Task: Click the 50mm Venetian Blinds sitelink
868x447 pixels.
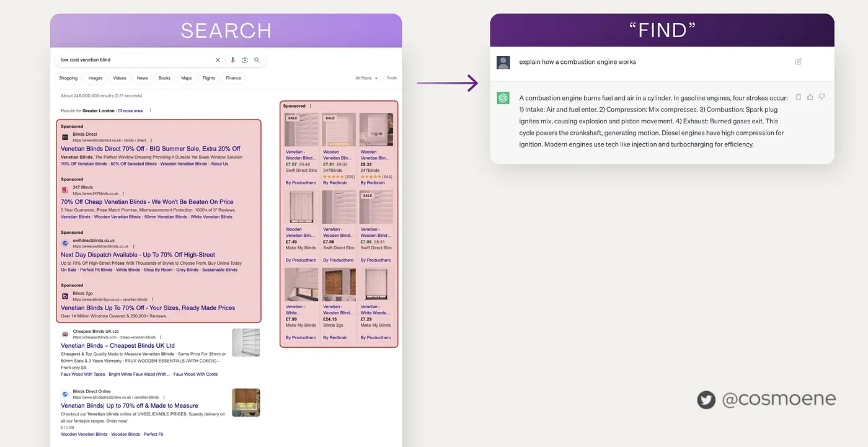Action: pos(166,217)
